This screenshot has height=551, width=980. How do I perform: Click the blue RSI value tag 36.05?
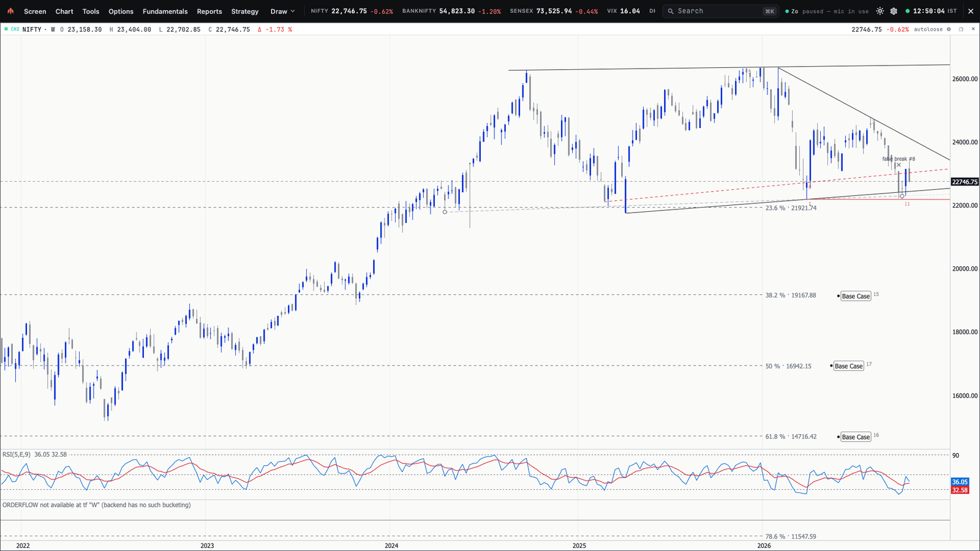pyautogui.click(x=960, y=482)
